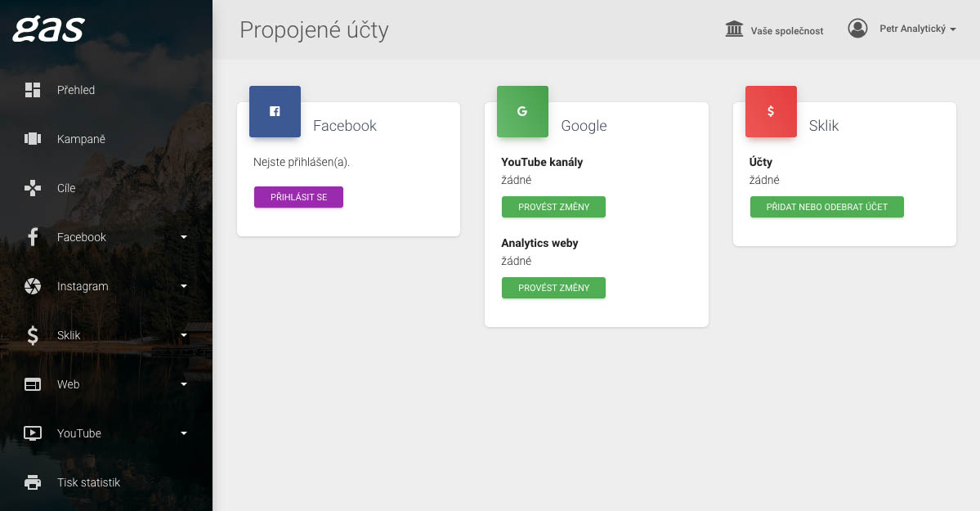This screenshot has height=511, width=980.
Task: Click PROVÉST ZMĚNY under Analytics weby
Action: point(553,288)
